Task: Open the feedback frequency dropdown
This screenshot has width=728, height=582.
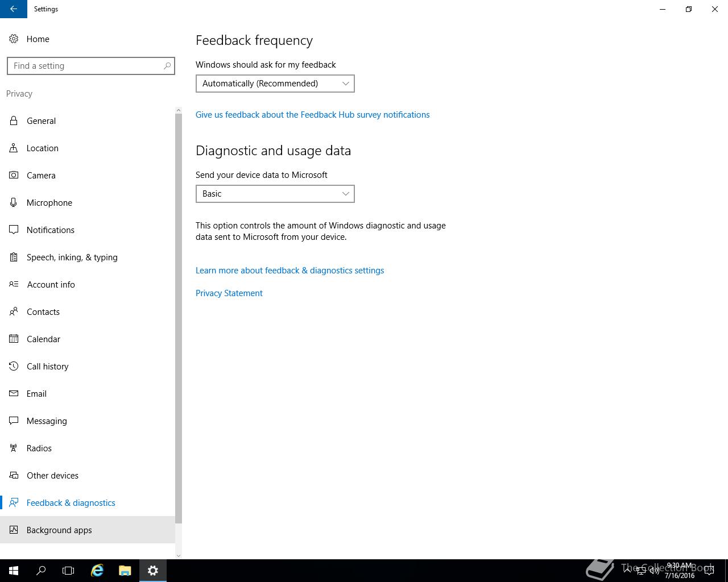Action: point(275,84)
